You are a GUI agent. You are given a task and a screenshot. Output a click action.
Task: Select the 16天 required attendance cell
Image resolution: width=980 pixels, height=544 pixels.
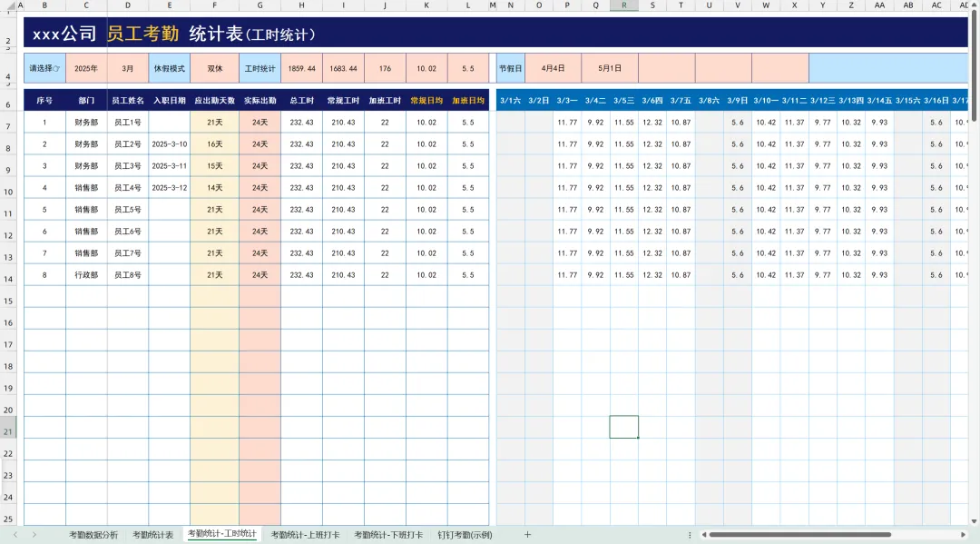tap(214, 143)
